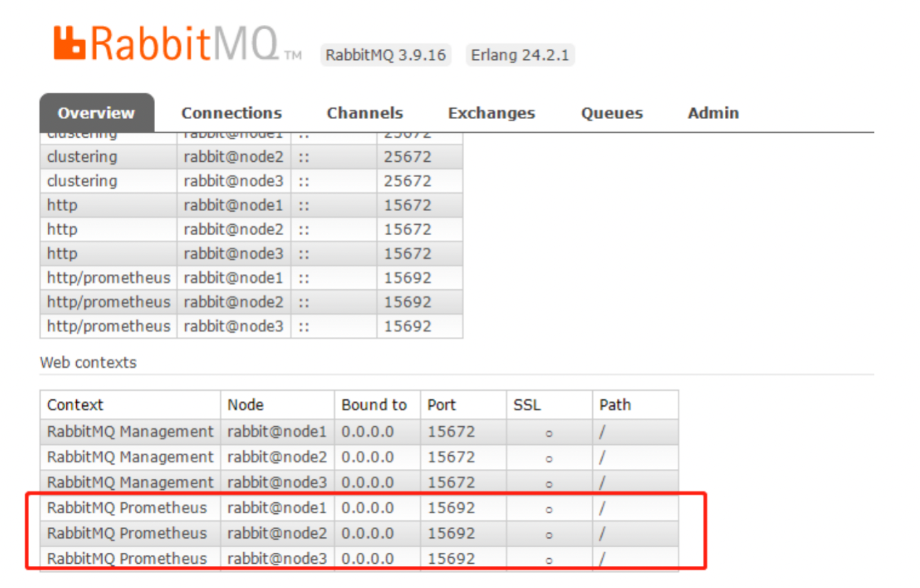The image size is (920, 588).
Task: Click port 15672 in Management rabbit@node2 context row
Action: (x=451, y=457)
